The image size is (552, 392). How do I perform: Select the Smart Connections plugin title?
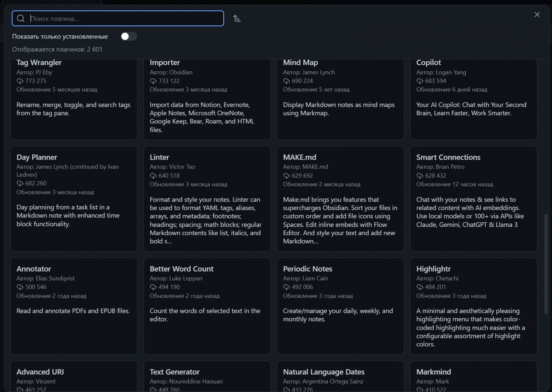pyautogui.click(x=448, y=157)
